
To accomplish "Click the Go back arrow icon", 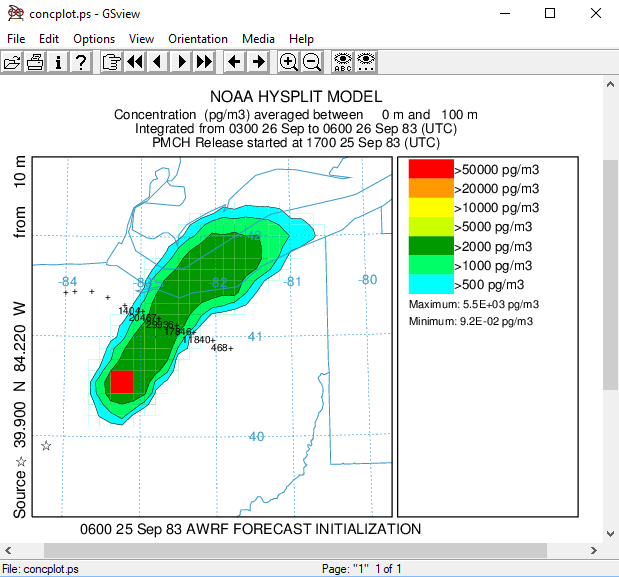I will pos(235,62).
